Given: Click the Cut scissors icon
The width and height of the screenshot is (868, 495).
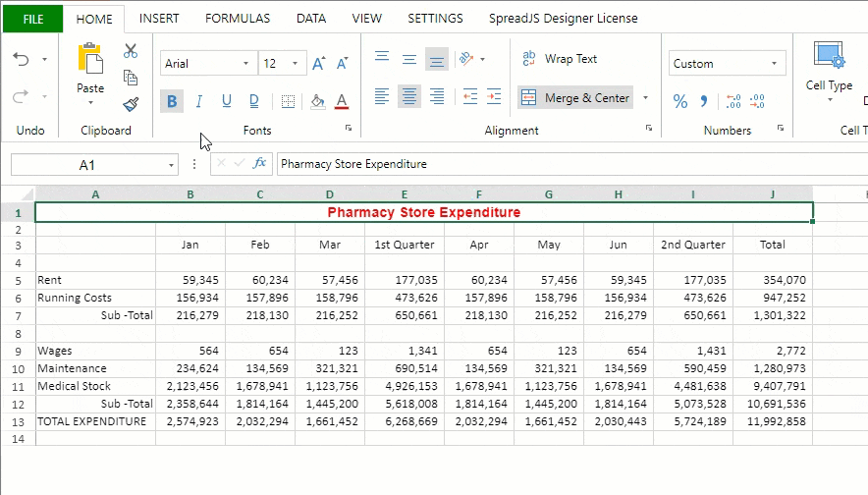Looking at the screenshot, I should click(131, 51).
